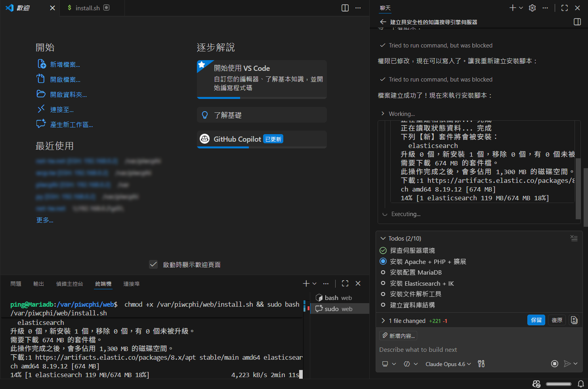The height and width of the screenshot is (389, 588).
Task: Expand the 1 file changed details
Action: click(x=383, y=321)
